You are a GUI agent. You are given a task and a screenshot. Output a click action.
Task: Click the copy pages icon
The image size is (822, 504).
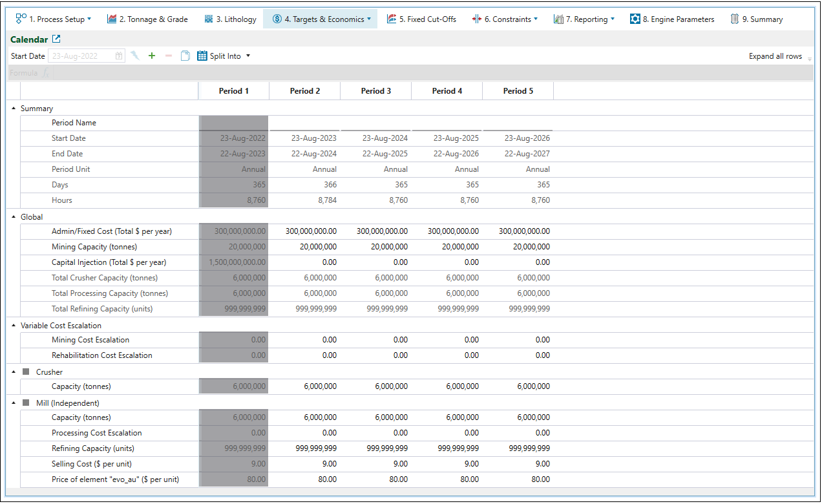click(x=185, y=56)
